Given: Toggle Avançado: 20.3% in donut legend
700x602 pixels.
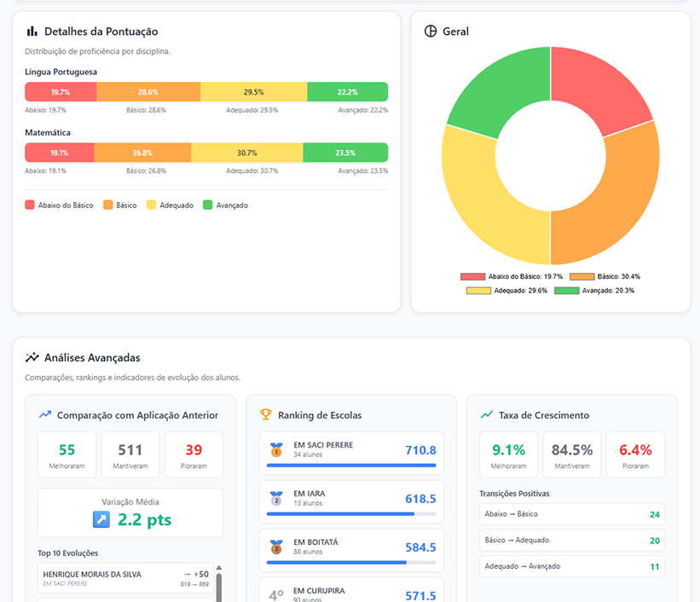Looking at the screenshot, I should point(594,291).
